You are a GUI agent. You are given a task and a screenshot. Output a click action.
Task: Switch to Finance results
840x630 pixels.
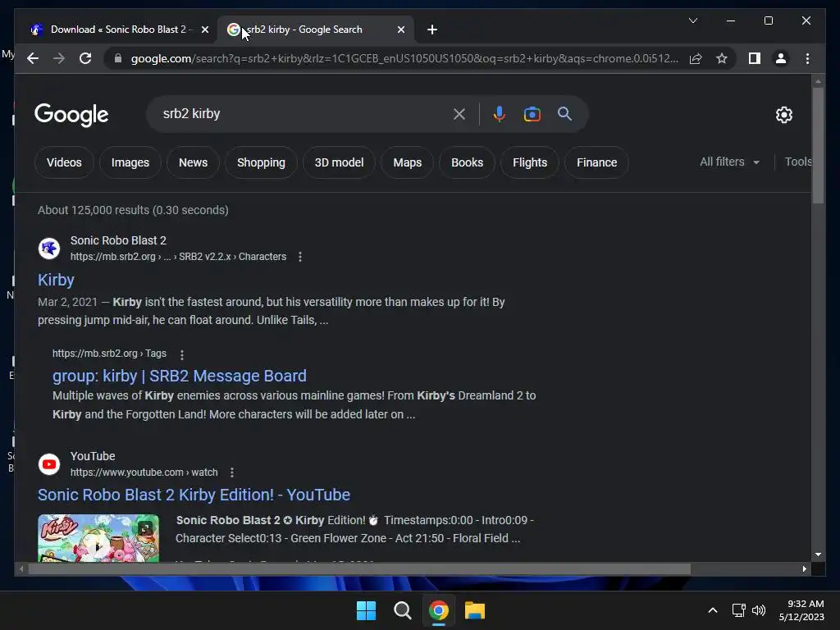tap(597, 162)
